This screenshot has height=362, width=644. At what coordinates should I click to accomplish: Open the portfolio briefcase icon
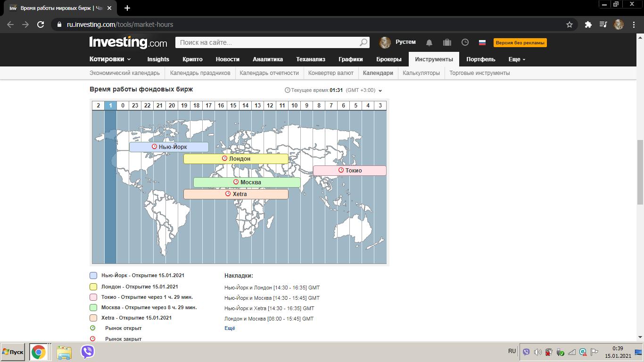click(447, 42)
